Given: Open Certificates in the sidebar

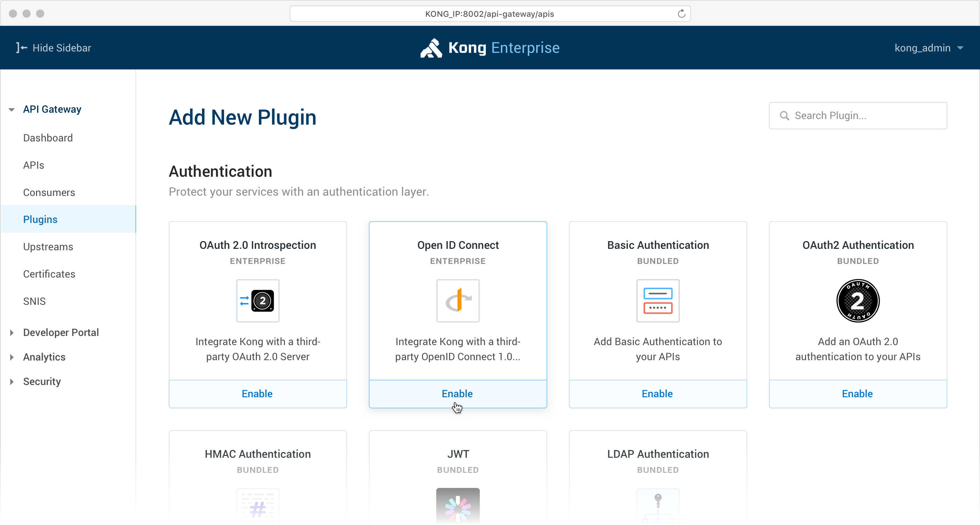Looking at the screenshot, I should (x=49, y=274).
